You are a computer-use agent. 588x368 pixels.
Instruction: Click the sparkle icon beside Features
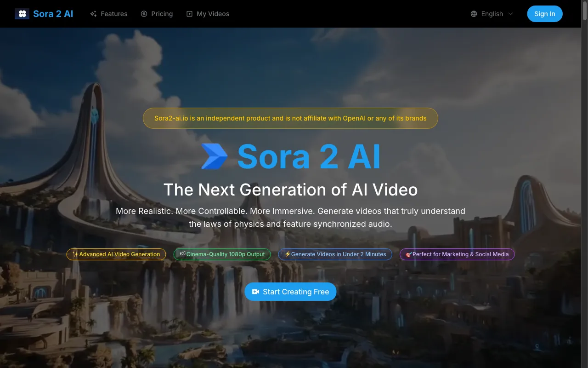(x=93, y=14)
